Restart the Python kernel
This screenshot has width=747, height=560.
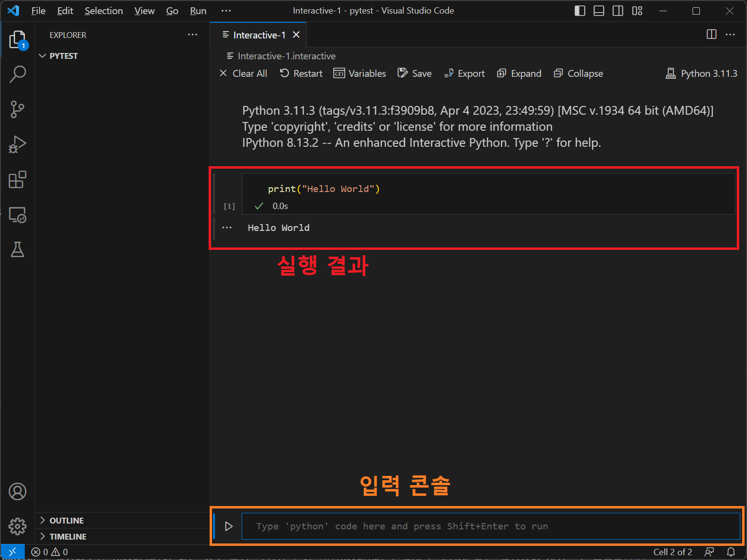coord(301,73)
